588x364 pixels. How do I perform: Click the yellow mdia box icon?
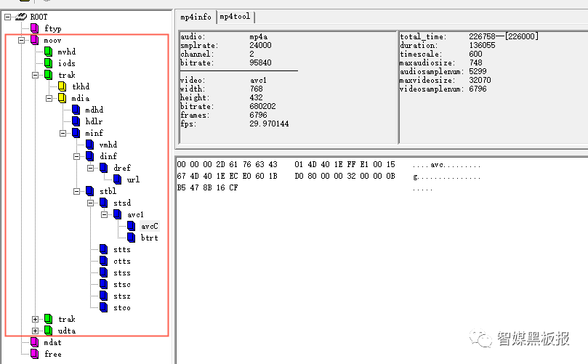click(x=63, y=98)
